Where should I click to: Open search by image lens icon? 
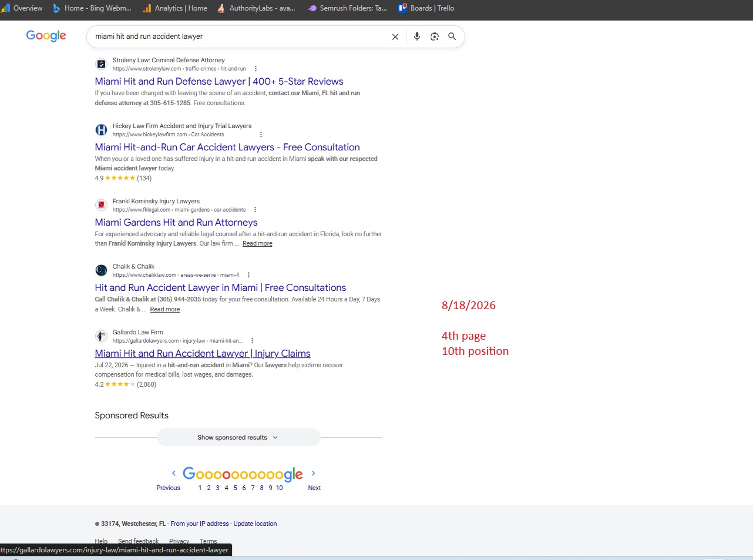(x=435, y=36)
